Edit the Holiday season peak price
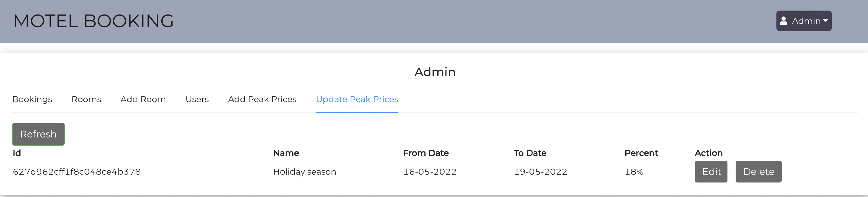This screenshot has height=197, width=868. (711, 172)
